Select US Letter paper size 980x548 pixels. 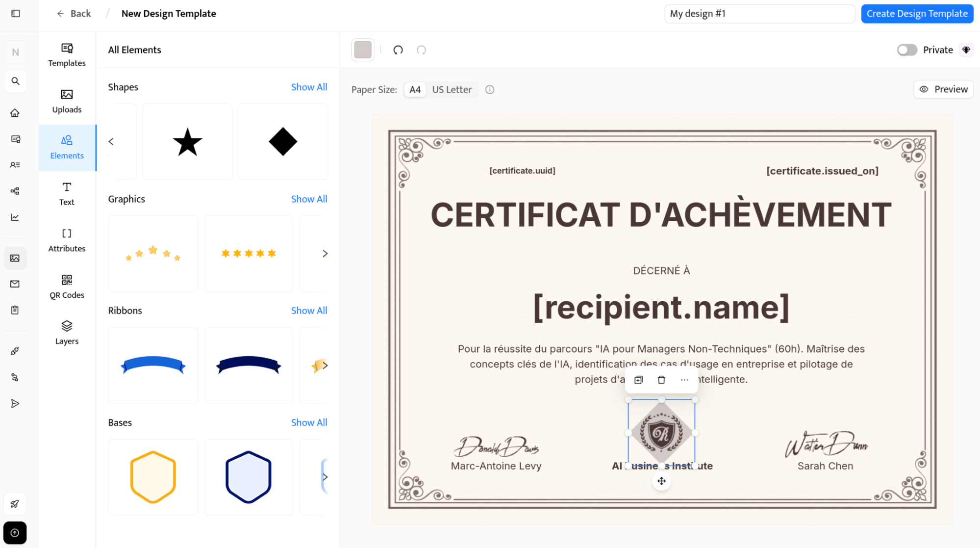coord(452,89)
